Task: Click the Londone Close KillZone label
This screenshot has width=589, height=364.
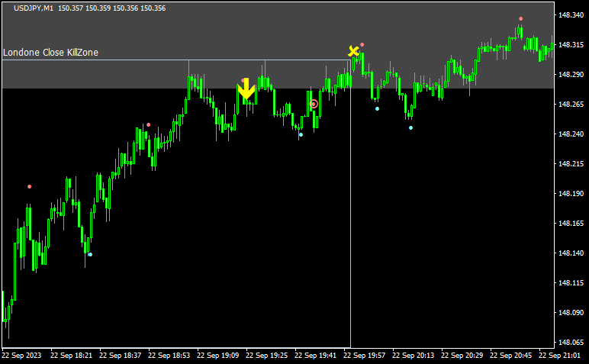Action: [x=50, y=53]
